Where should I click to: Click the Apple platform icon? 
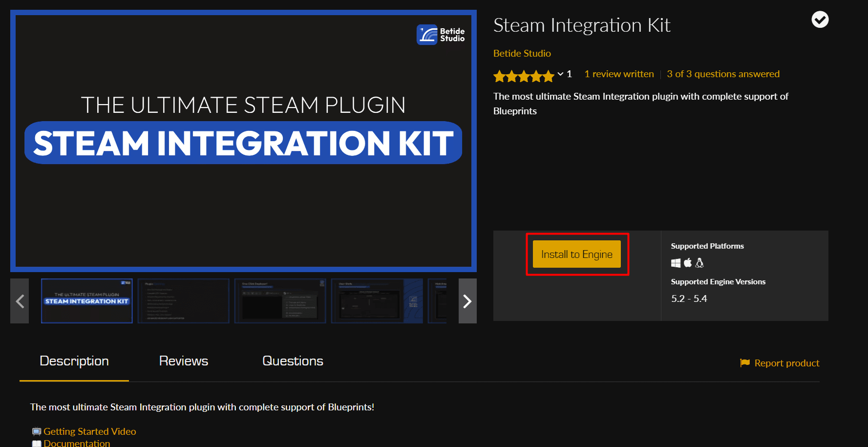688,263
